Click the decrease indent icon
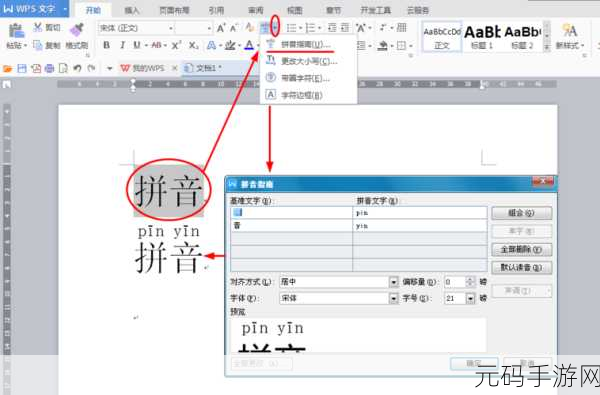This screenshot has width=600, height=395. pyautogui.click(x=332, y=28)
